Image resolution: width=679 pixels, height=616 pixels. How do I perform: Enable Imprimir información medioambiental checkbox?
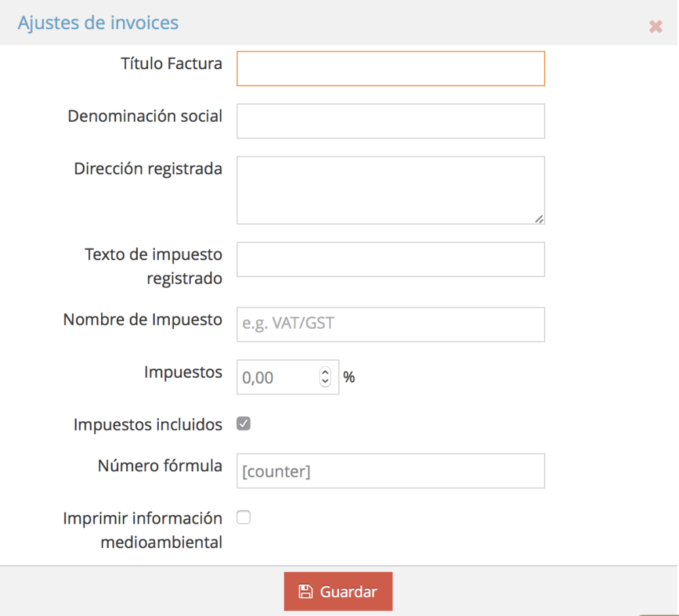pos(243,518)
